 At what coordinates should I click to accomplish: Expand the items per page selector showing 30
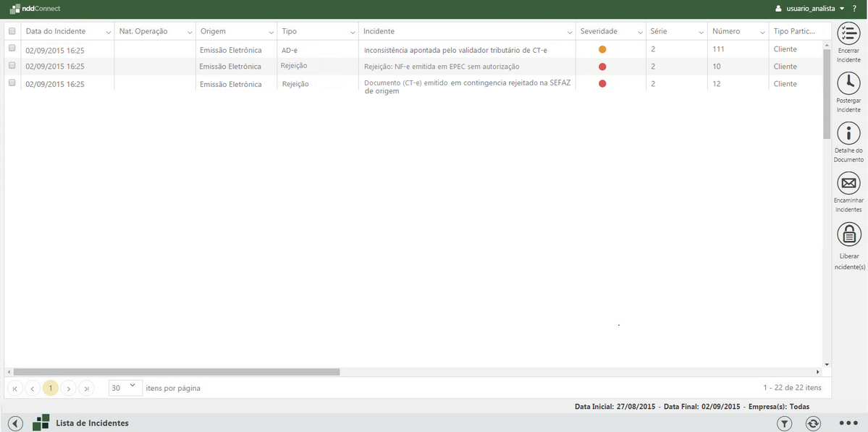point(125,387)
